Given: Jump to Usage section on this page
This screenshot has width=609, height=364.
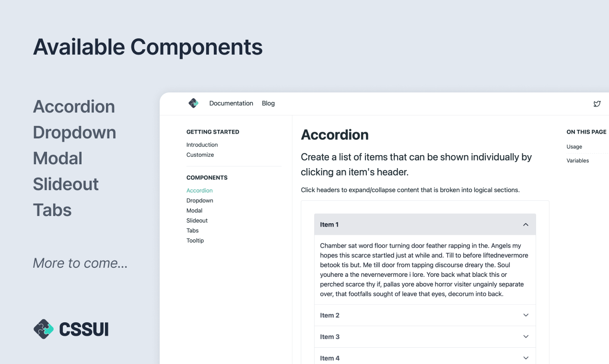Looking at the screenshot, I should click(574, 147).
